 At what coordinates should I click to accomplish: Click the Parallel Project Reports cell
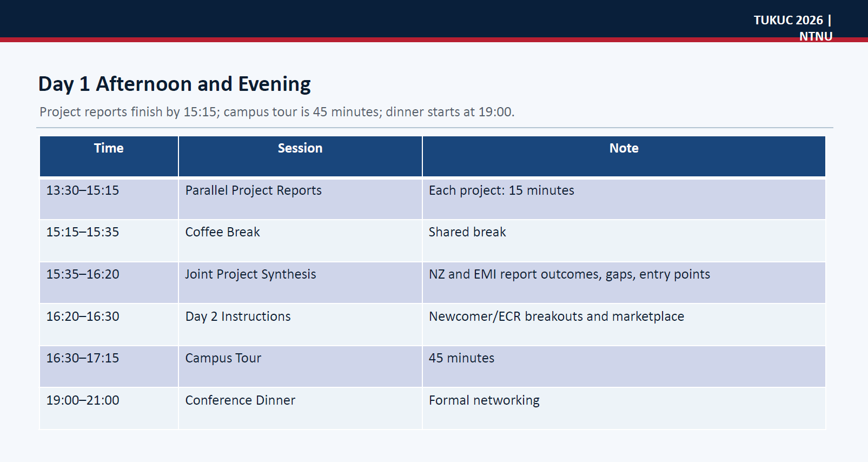[x=300, y=199]
